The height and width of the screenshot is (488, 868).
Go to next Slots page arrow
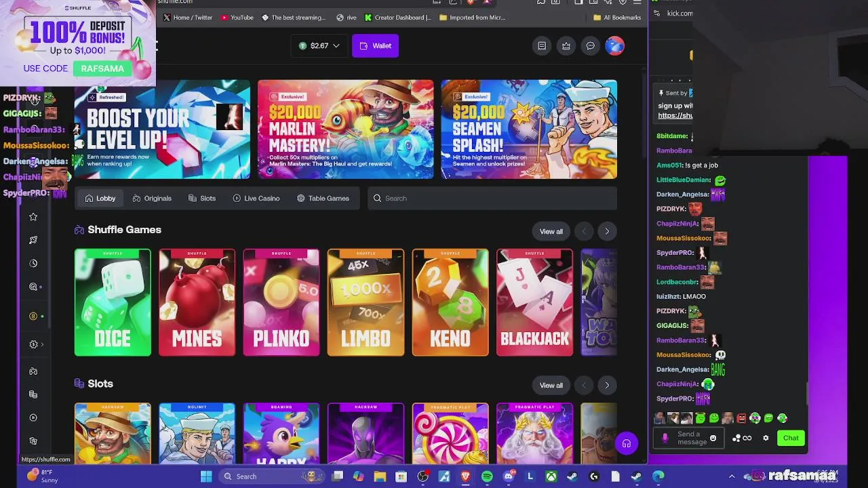pos(607,385)
